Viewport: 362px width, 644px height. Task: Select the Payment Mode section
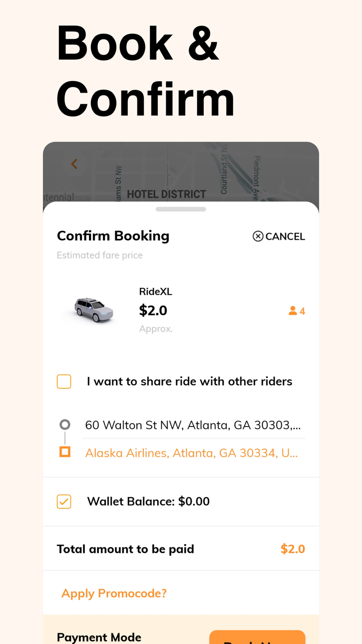pyautogui.click(x=99, y=637)
